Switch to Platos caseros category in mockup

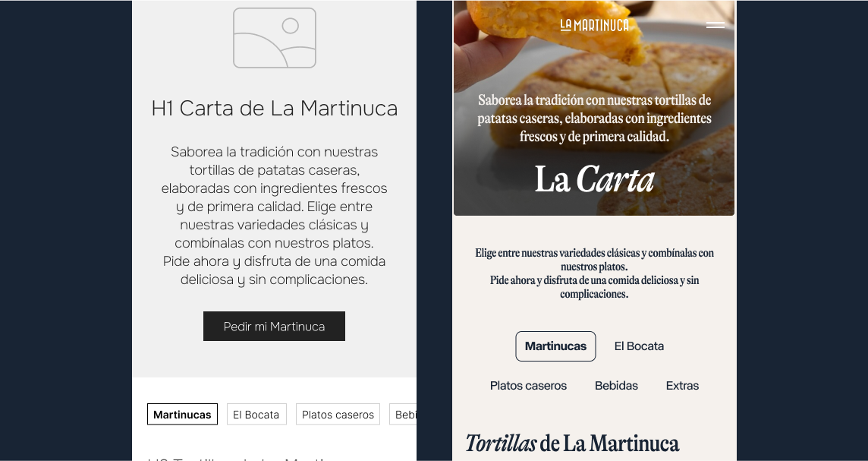(528, 386)
